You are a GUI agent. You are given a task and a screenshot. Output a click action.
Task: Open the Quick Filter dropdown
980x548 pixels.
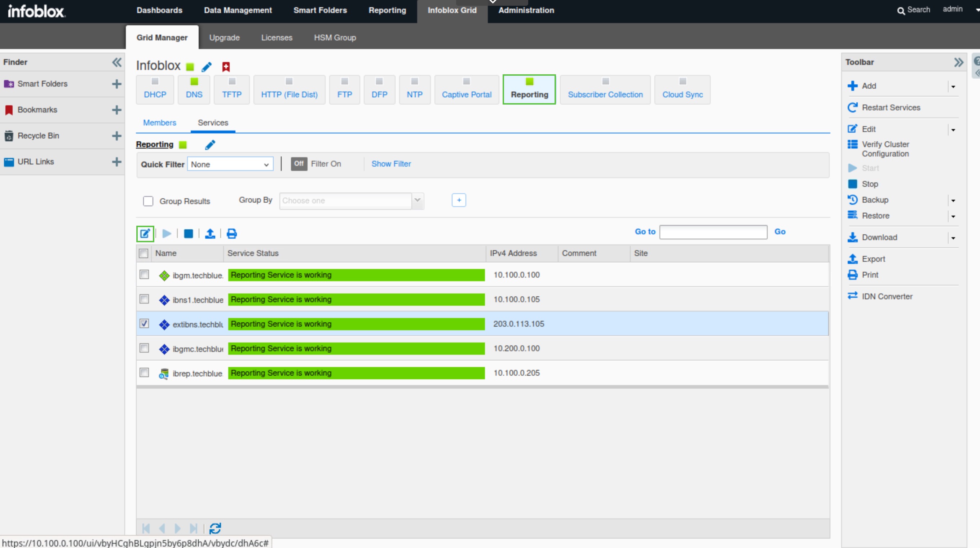coord(230,164)
